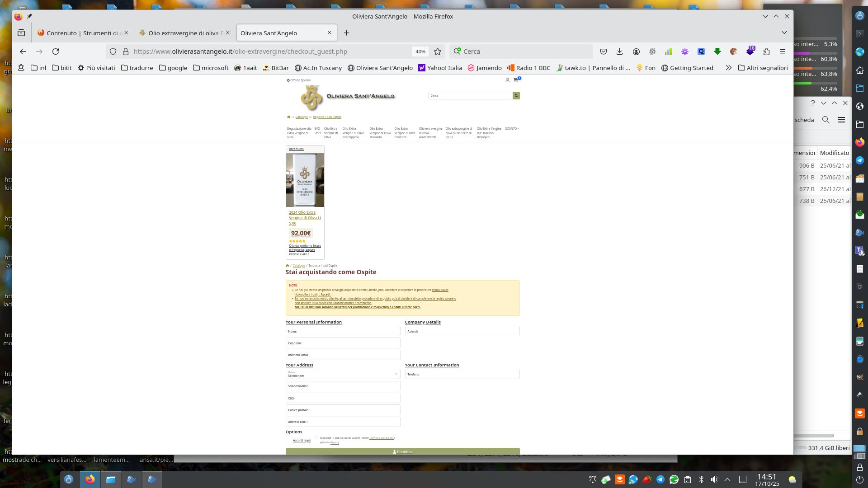Open the clipboard tray icon
This screenshot has height=488, width=868.
pos(688,479)
